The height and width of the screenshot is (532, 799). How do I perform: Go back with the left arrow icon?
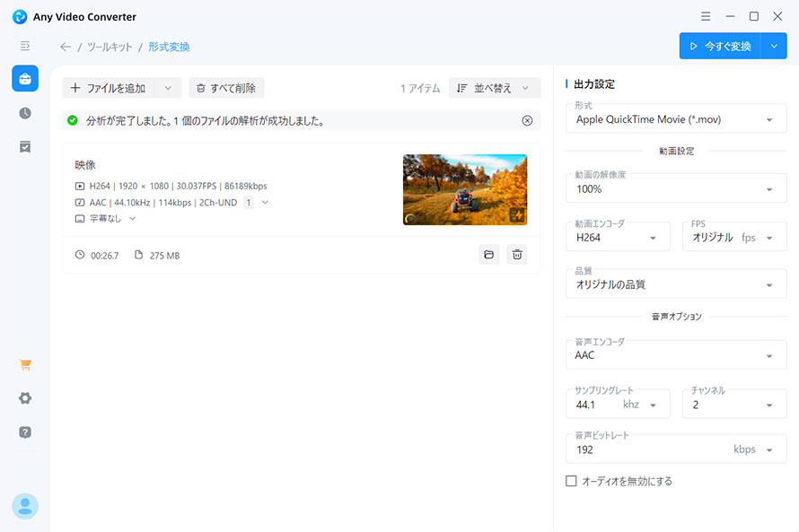(x=66, y=47)
